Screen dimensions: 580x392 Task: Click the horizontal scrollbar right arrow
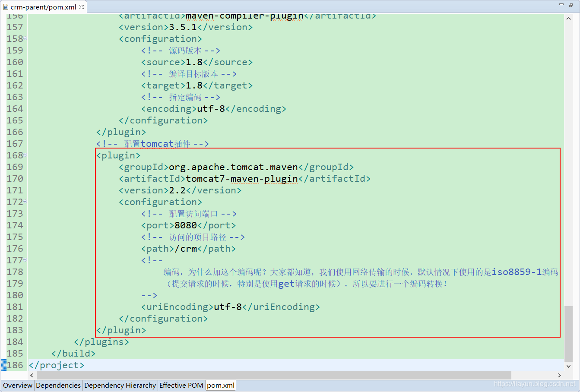(x=559, y=375)
